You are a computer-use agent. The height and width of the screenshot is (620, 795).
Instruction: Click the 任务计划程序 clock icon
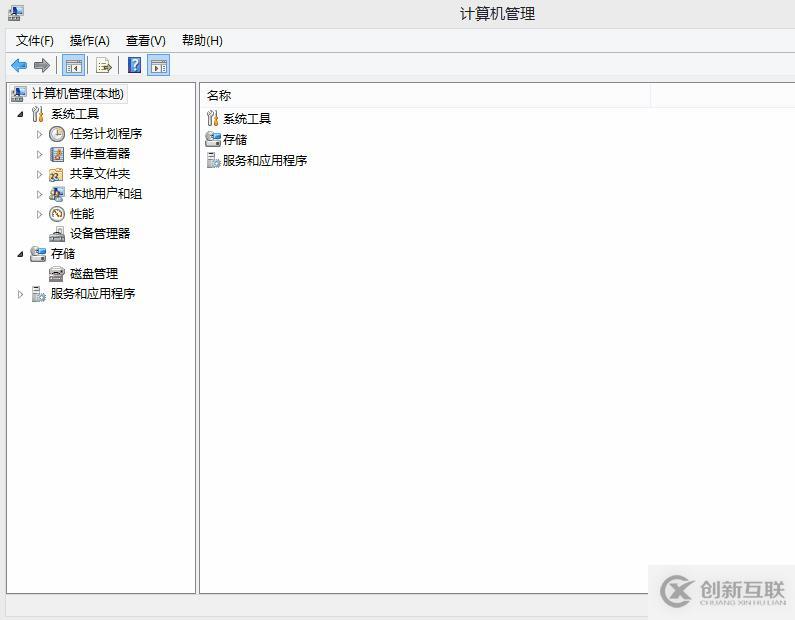pos(57,134)
